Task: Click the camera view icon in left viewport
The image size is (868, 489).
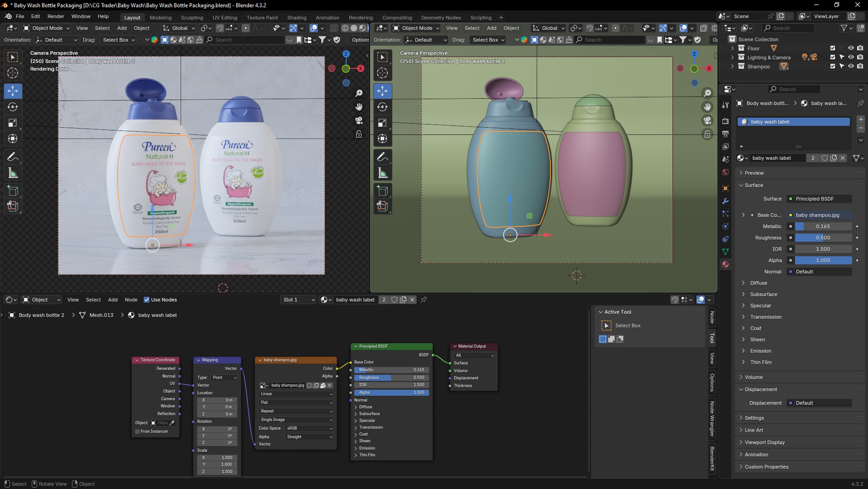Action: (359, 120)
